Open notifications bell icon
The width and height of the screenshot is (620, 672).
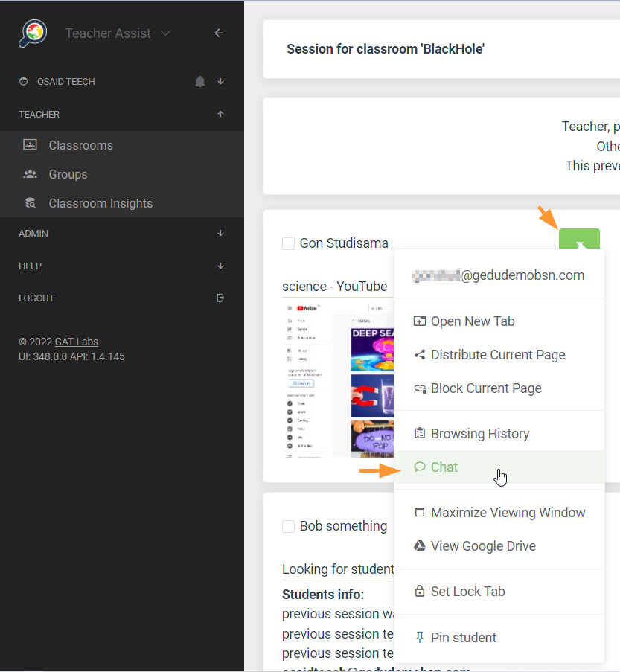(200, 81)
